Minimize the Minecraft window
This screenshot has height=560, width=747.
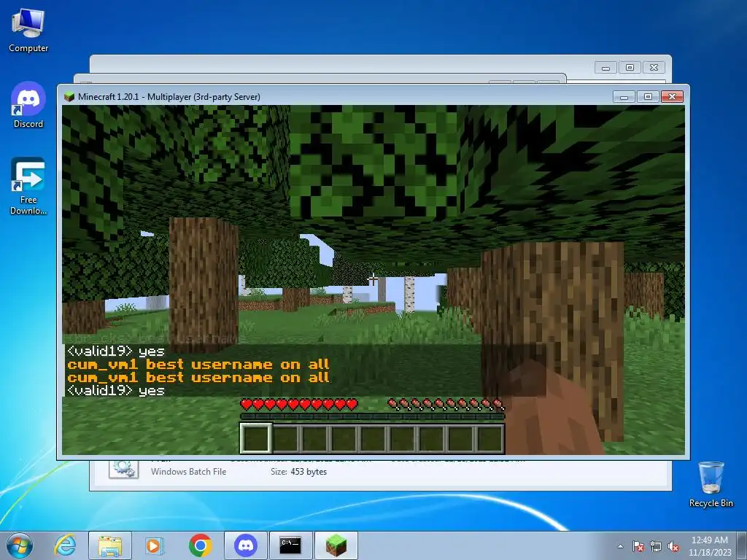624,97
